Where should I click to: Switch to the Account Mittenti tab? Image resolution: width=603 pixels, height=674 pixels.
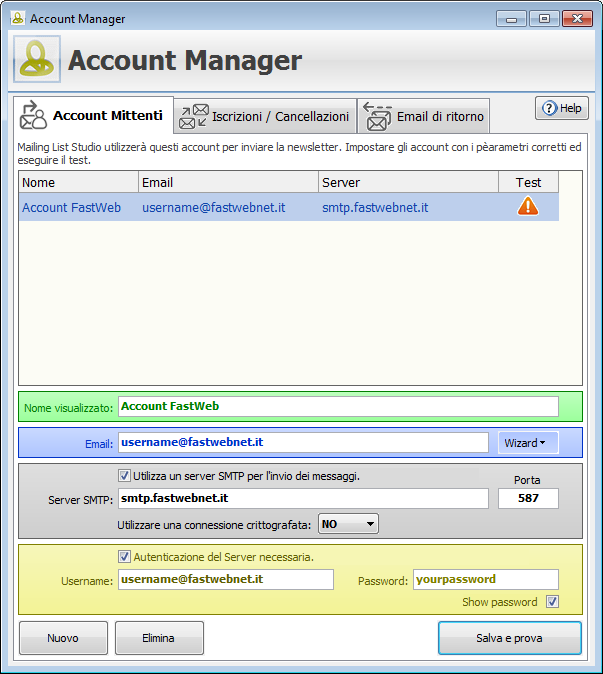tap(93, 115)
